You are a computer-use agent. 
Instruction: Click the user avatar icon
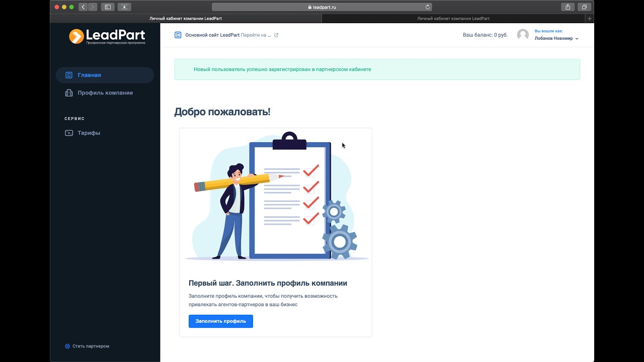coord(523,35)
